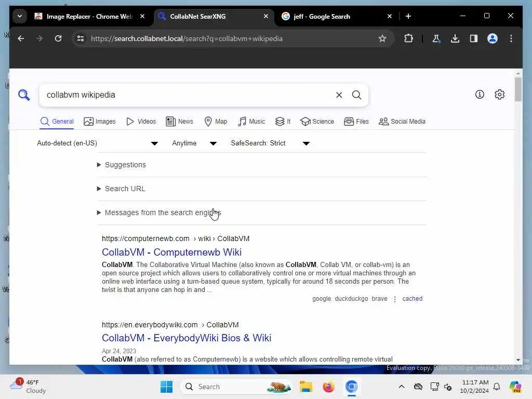Select the General search category

[x=57, y=122]
